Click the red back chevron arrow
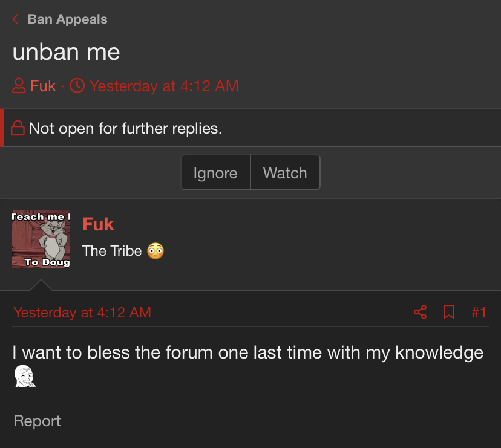This screenshot has width=501, height=448. [x=15, y=19]
